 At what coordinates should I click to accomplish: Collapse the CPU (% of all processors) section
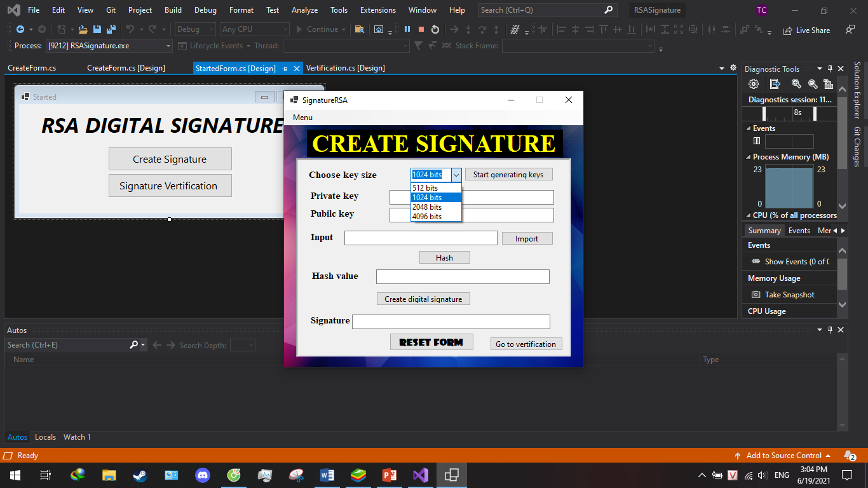[x=748, y=215]
